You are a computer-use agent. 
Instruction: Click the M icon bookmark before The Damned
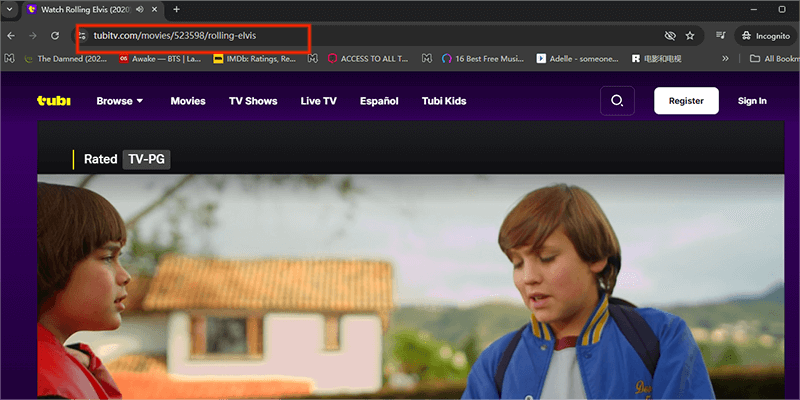(9, 59)
